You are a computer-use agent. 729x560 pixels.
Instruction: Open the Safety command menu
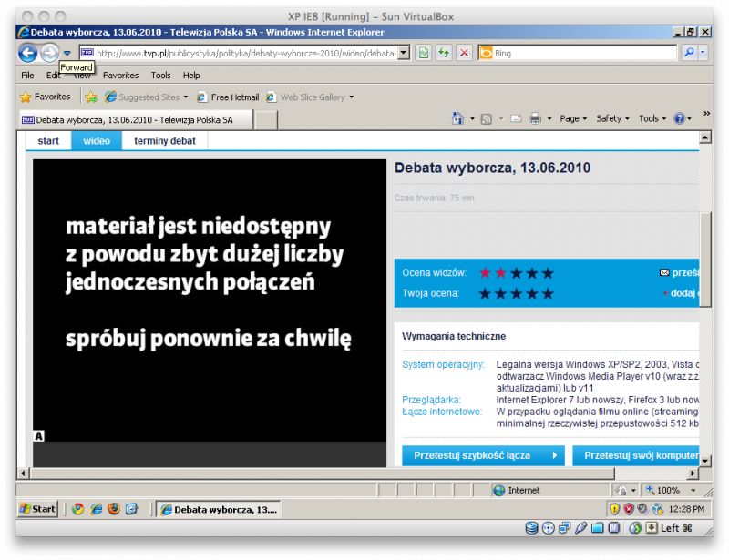tap(612, 118)
